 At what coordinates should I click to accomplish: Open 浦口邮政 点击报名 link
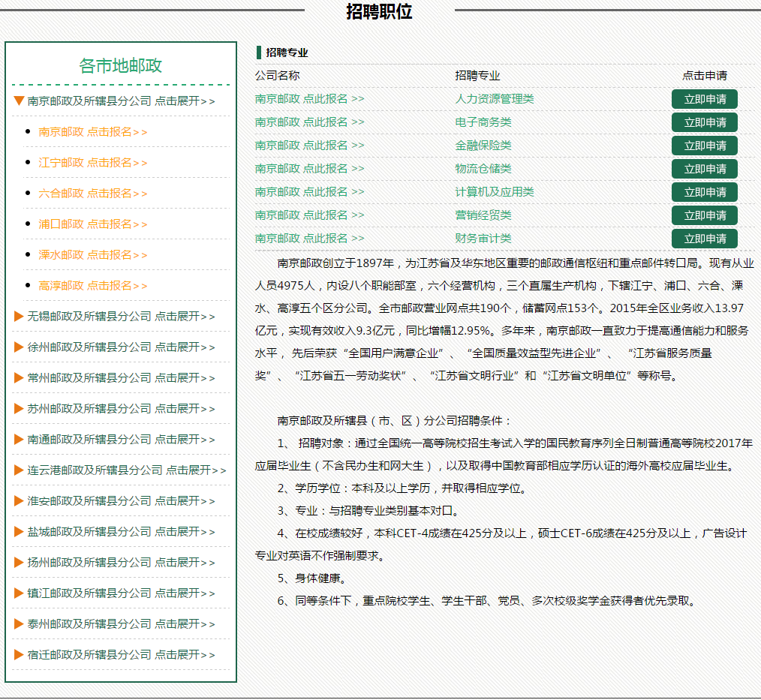click(x=93, y=224)
